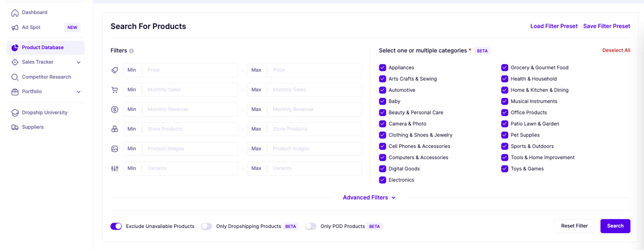Viewport: 644px width, 250px height.
Task: Uncheck the Pet Supplies checkbox
Action: coord(505,135)
